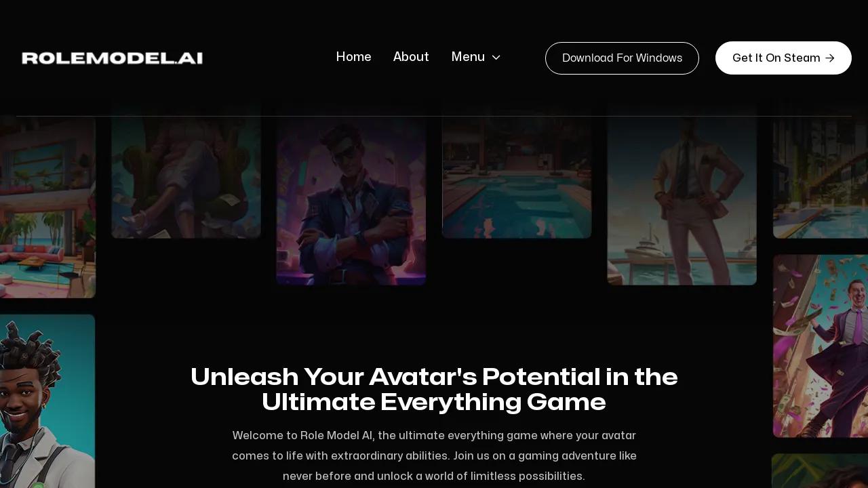868x488 pixels.
Task: Click the Download For Windows button
Action: (x=622, y=58)
